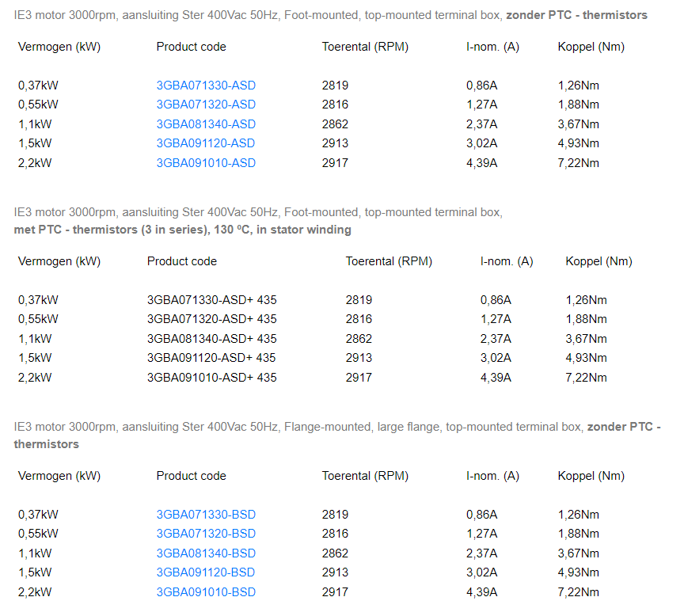Click the 3GBA071330-ASD+ 435 product code text

coord(211,300)
